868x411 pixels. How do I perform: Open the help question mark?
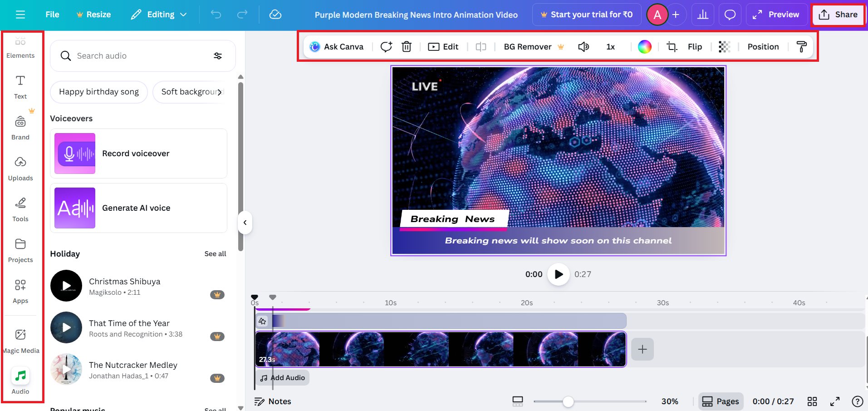pos(858,401)
